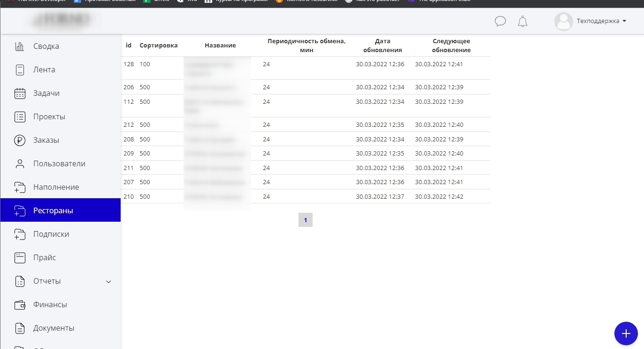
Task: Click the Следующее обновление column header
Action: [x=451, y=46]
